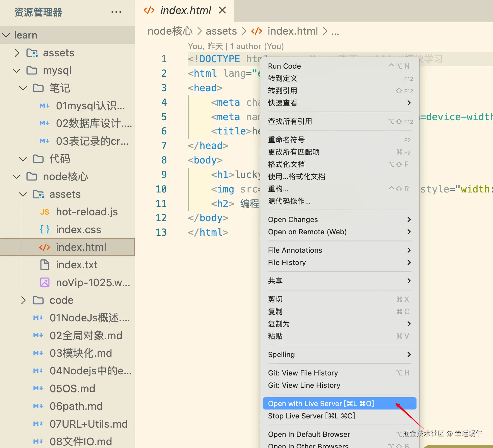Click the git blame author codelens
The image size is (493, 448).
point(236,46)
